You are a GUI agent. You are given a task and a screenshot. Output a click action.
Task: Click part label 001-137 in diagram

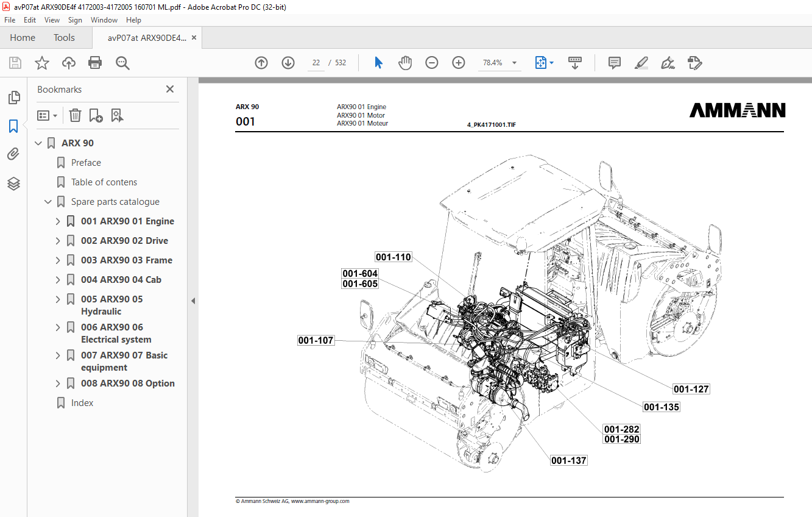pyautogui.click(x=569, y=460)
